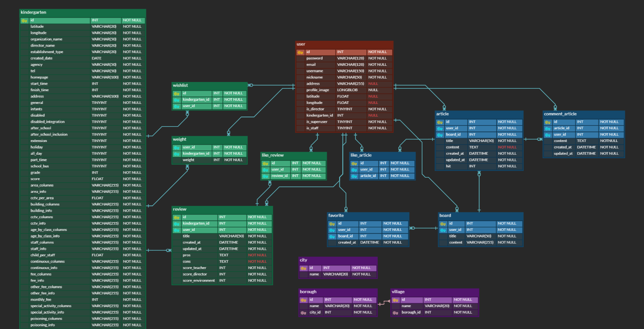The image size is (644, 329).
Task: Click the weight kindergarten_id key icon
Action: [x=176, y=154]
